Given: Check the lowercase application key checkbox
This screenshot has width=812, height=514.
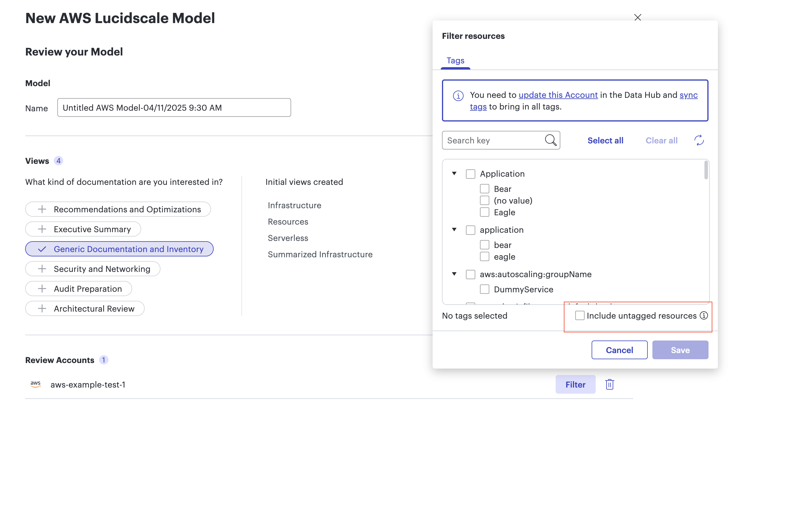Looking at the screenshot, I should tap(470, 230).
